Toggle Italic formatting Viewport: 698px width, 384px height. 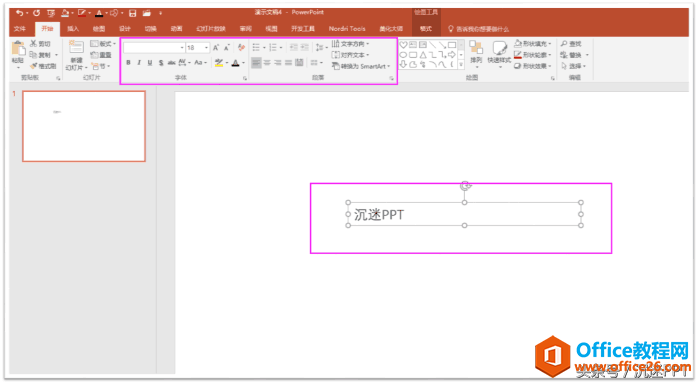[139, 63]
